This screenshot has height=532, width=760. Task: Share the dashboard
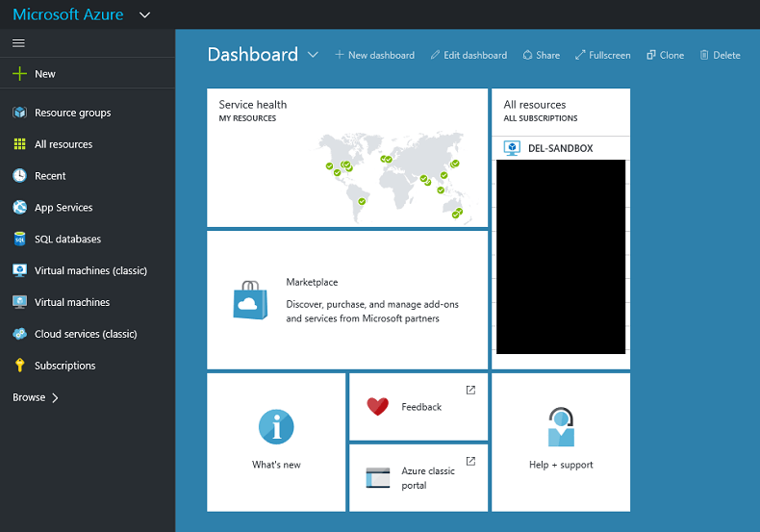(x=542, y=55)
